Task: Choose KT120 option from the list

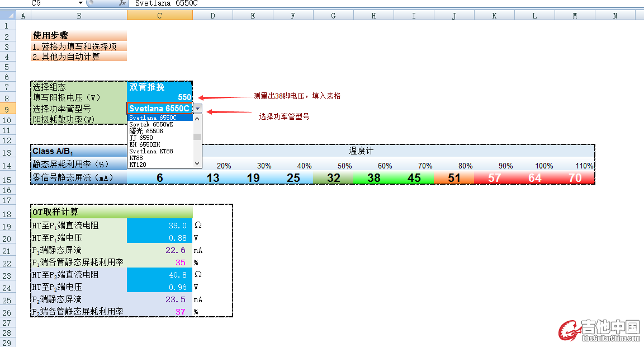Action: click(160, 165)
